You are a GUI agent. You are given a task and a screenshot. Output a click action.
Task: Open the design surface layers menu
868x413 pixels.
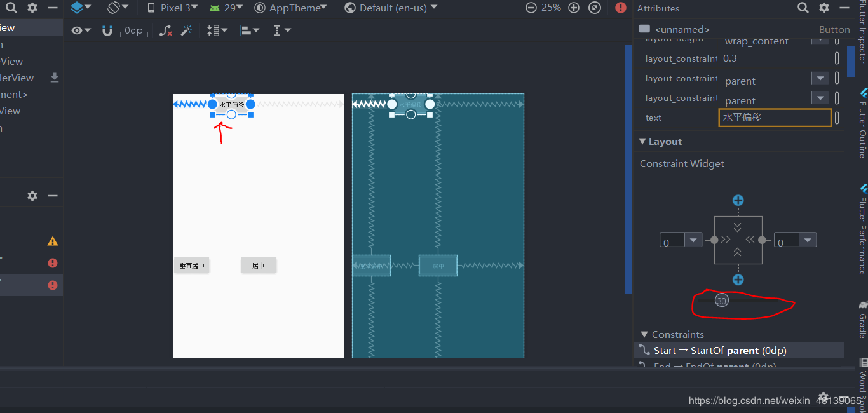click(80, 8)
